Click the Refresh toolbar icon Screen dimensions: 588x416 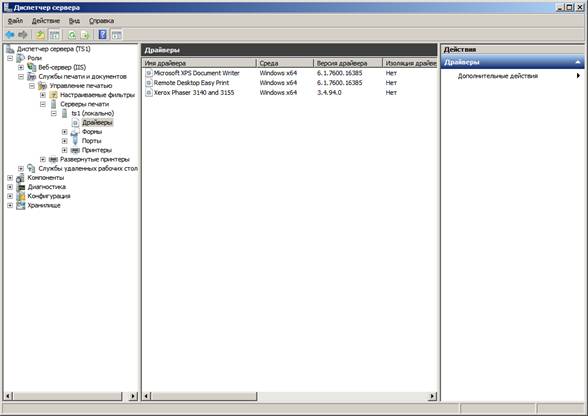pos(72,35)
